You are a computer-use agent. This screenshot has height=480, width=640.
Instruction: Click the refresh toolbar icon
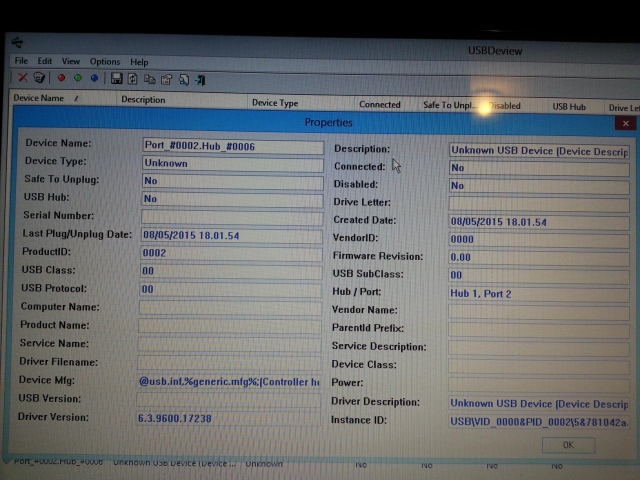pyautogui.click(x=133, y=79)
